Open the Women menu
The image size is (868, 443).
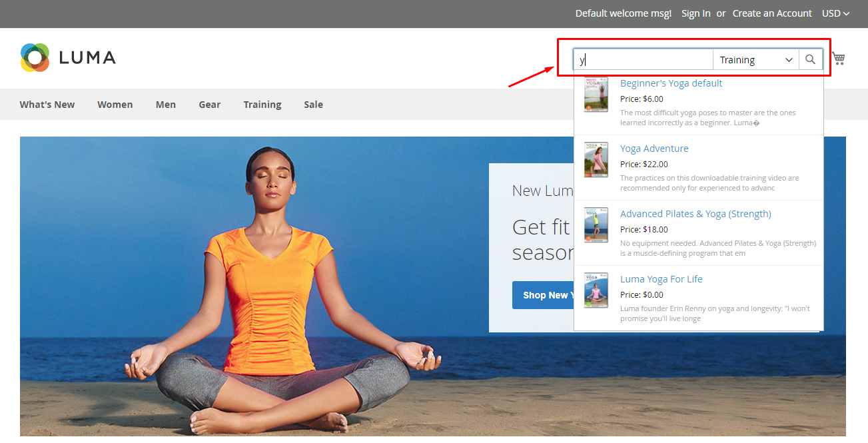click(x=115, y=105)
